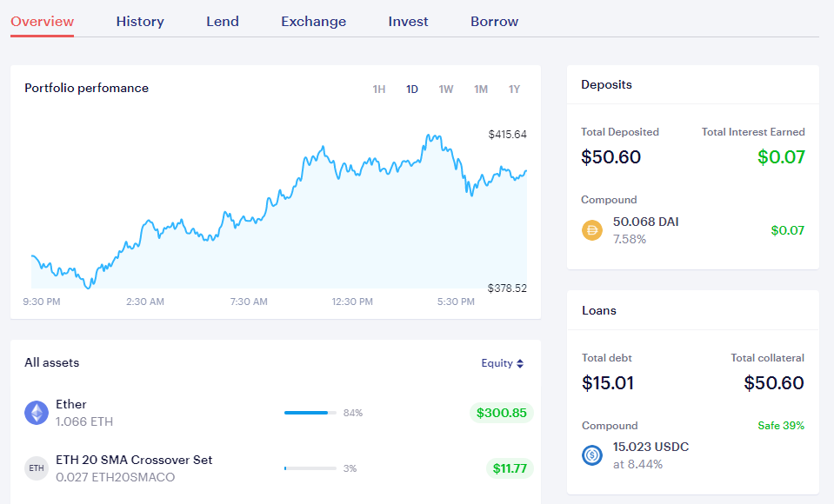Select the 1H chart timeframe
This screenshot has height=504, width=834.
pyautogui.click(x=378, y=90)
